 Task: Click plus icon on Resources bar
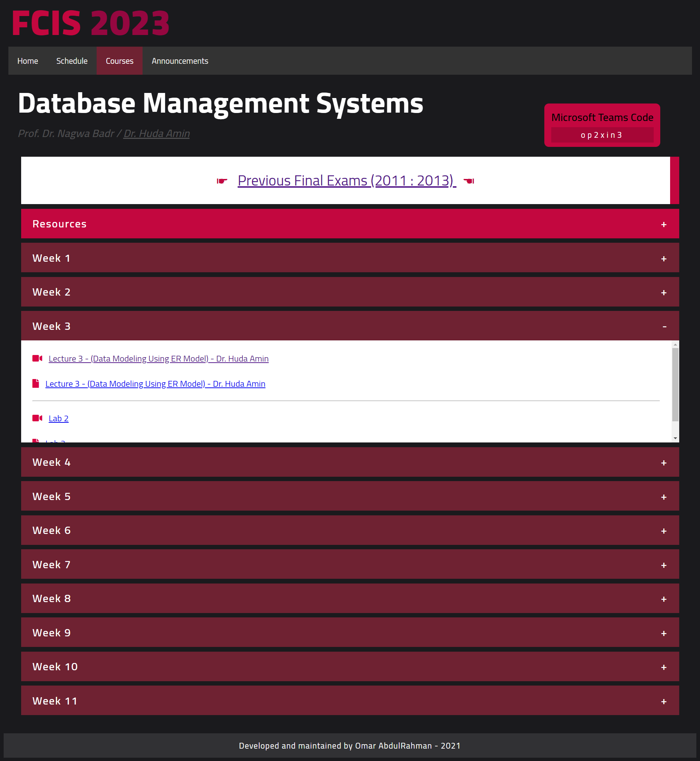(664, 225)
